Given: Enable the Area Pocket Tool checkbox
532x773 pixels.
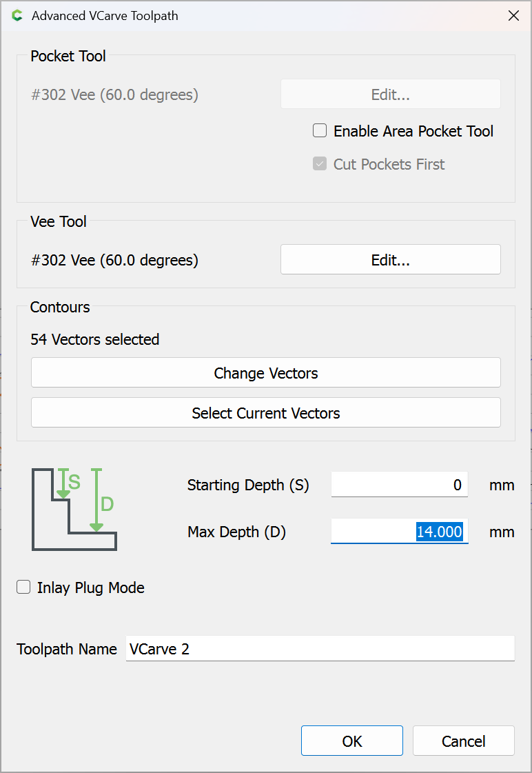Looking at the screenshot, I should click(x=320, y=130).
